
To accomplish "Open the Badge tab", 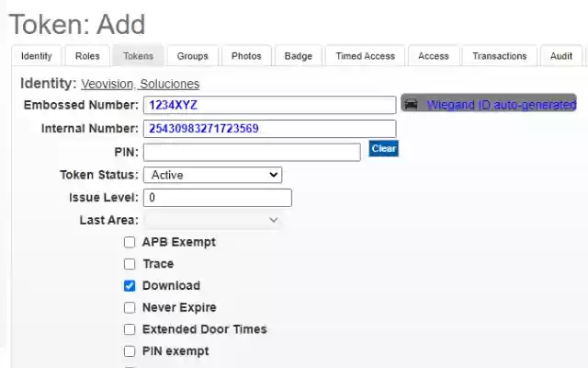I will pyautogui.click(x=299, y=56).
